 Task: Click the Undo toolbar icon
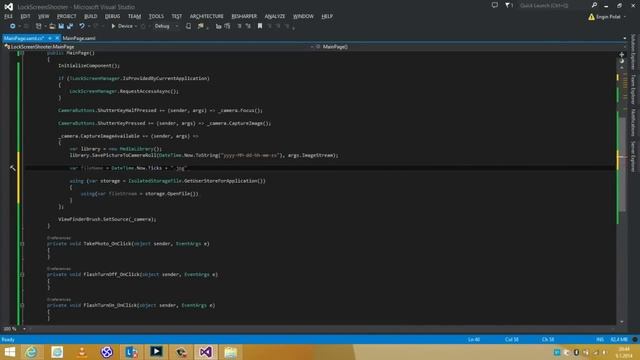click(x=82, y=26)
